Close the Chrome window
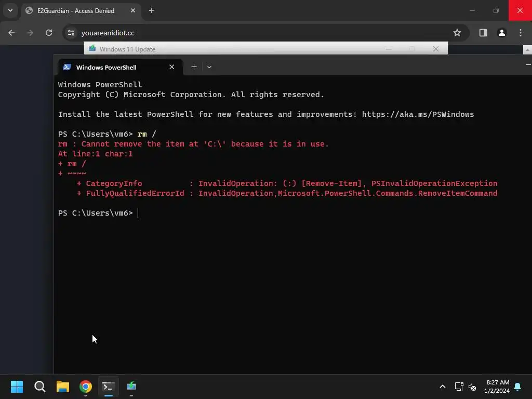The image size is (532, 399). pyautogui.click(x=520, y=10)
